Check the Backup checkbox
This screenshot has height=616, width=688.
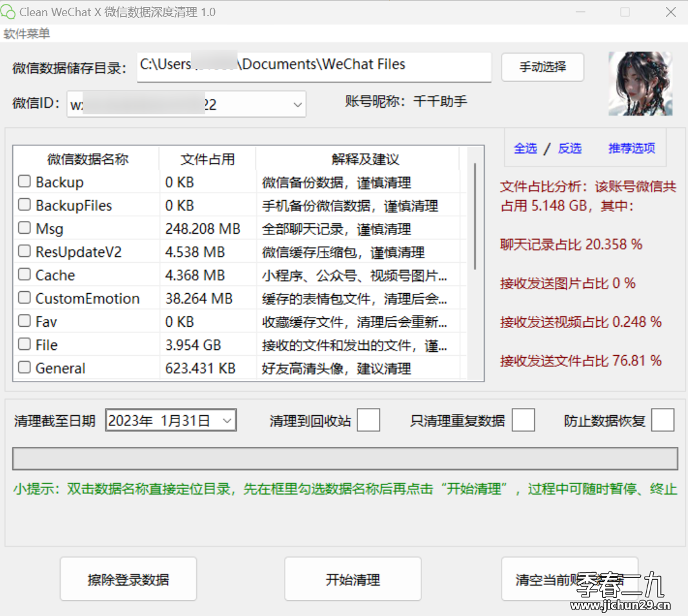pyautogui.click(x=25, y=181)
